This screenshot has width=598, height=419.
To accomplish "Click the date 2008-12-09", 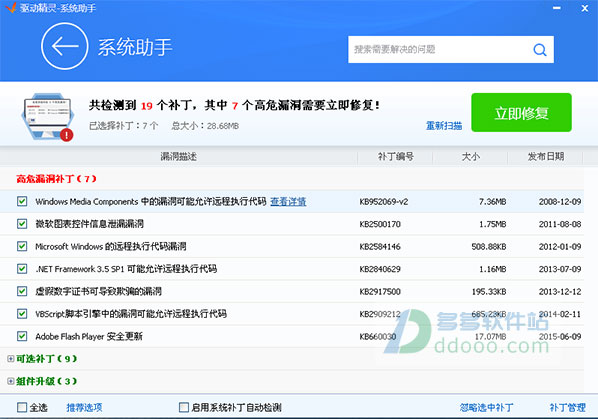I will point(560,202).
